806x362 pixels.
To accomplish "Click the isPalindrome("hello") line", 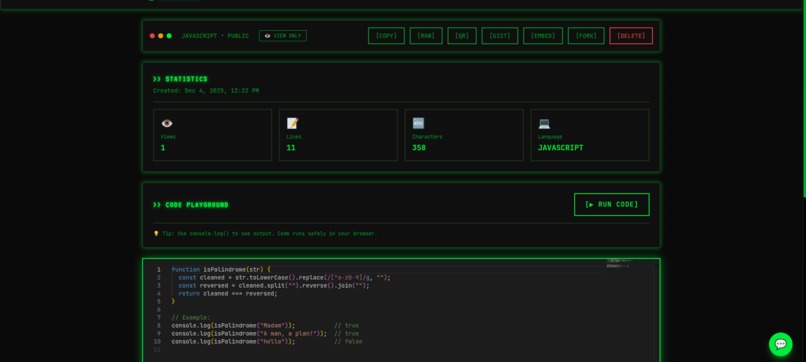I will [x=267, y=342].
